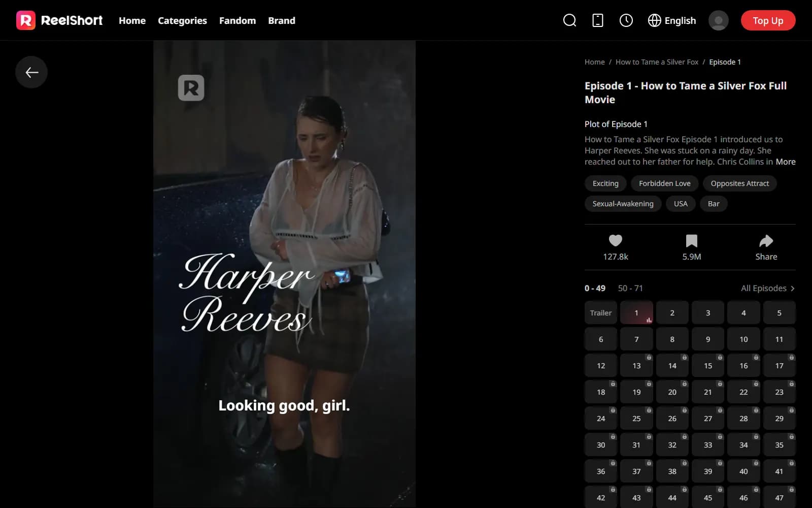Go to Home in navigation
812x508 pixels.
[x=132, y=20]
